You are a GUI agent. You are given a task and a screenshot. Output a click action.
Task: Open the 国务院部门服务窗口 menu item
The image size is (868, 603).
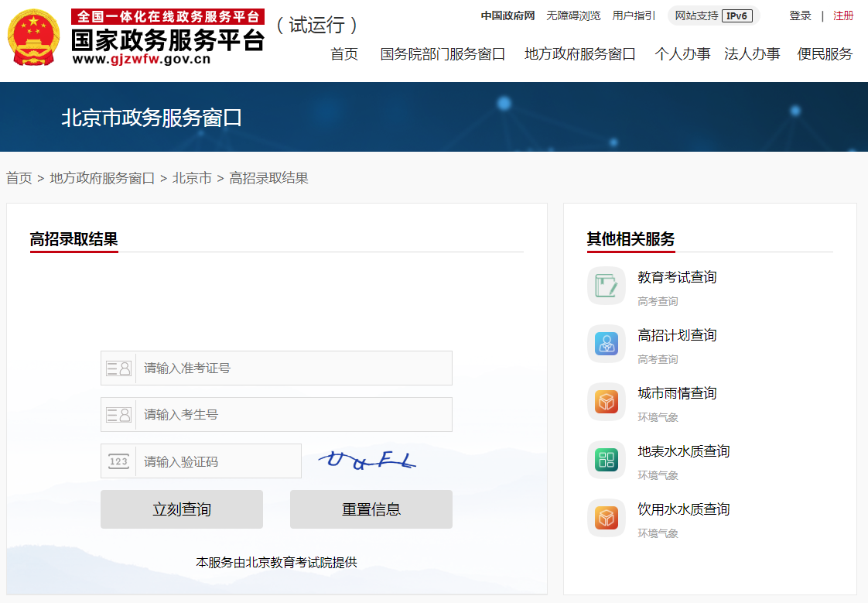coord(443,54)
